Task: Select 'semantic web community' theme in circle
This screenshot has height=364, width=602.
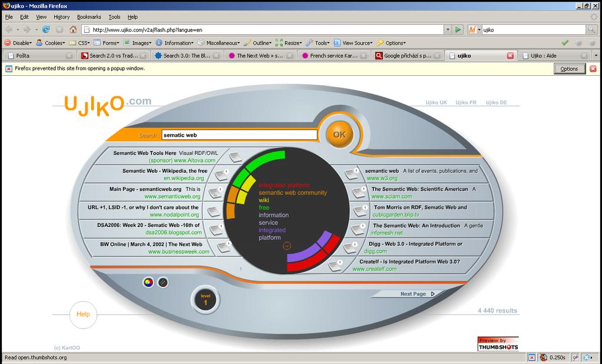Action: (x=293, y=193)
